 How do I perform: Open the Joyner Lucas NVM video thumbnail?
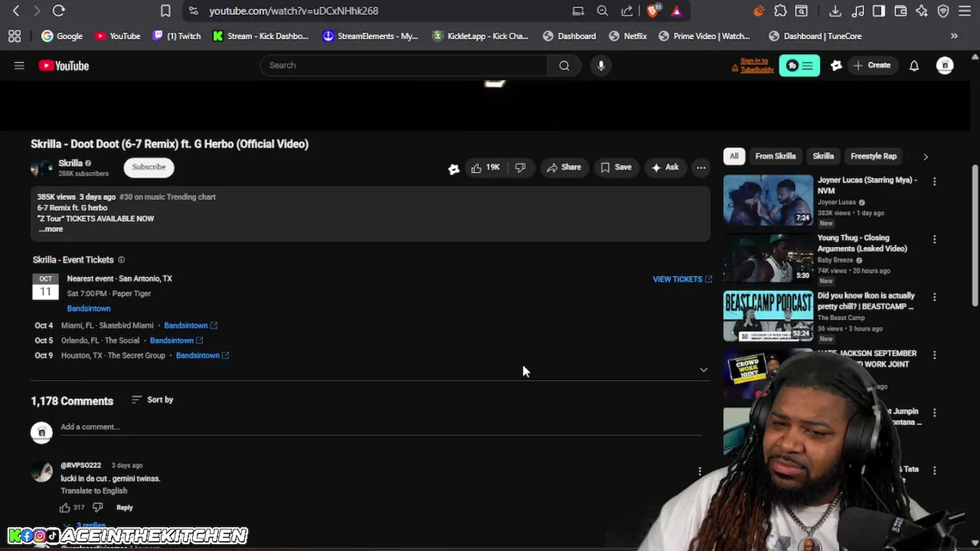[768, 200]
